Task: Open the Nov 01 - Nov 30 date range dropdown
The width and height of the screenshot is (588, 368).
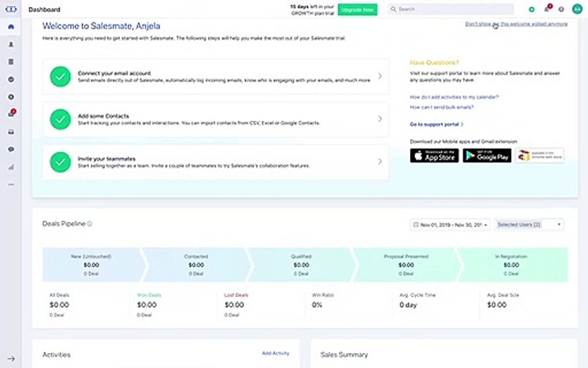Action: pos(450,224)
